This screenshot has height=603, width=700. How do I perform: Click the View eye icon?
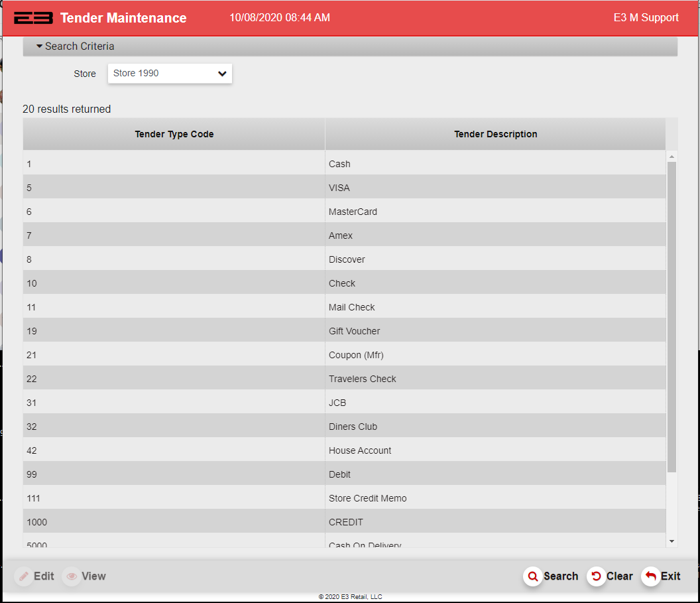tap(72, 576)
